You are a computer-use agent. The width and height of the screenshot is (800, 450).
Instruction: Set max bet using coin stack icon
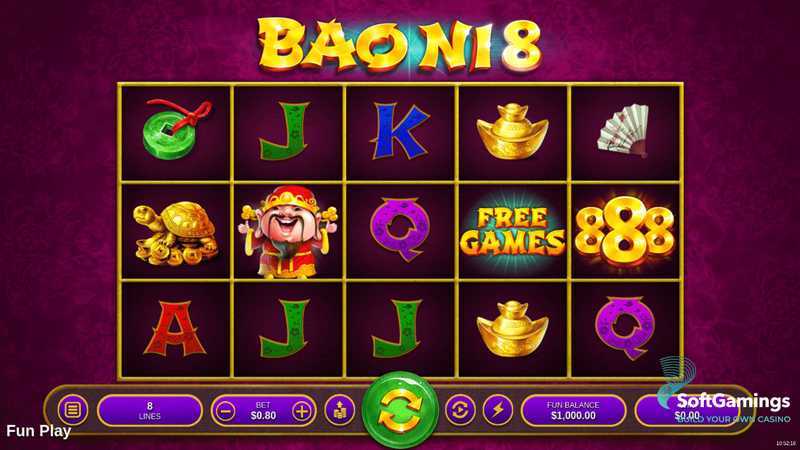point(339,410)
